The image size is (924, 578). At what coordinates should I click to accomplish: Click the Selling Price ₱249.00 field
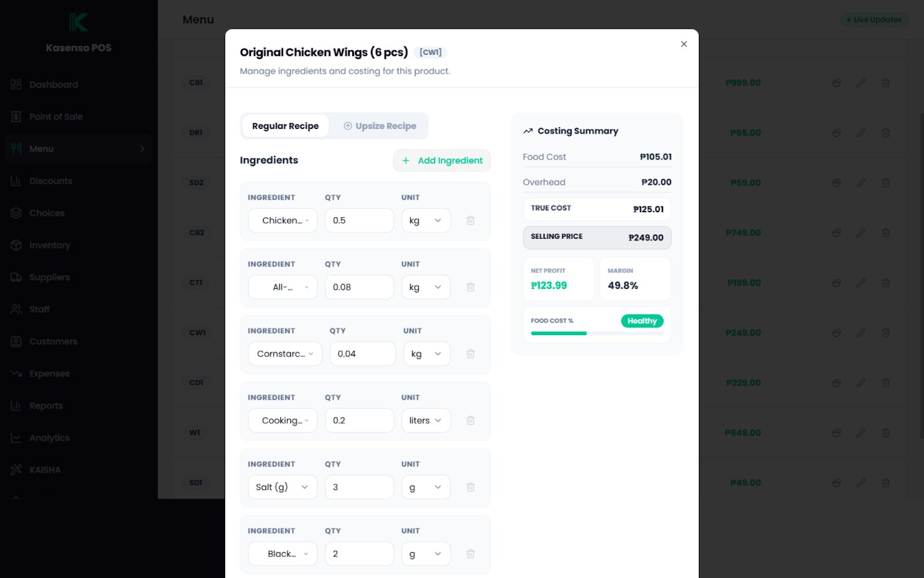tap(597, 238)
